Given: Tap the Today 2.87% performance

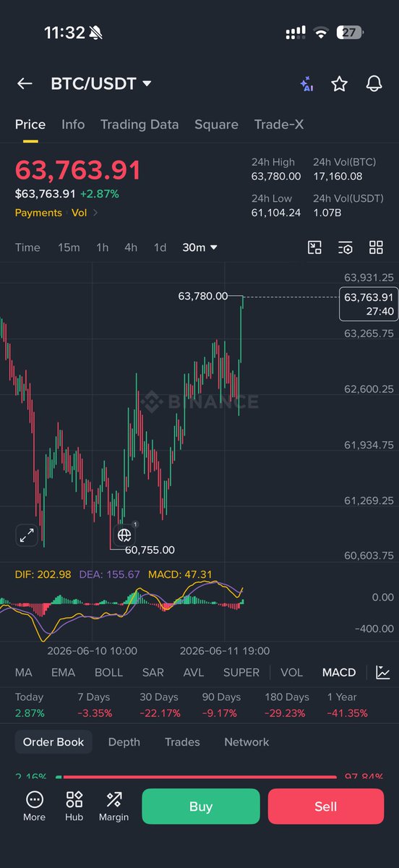Looking at the screenshot, I should tap(30, 705).
